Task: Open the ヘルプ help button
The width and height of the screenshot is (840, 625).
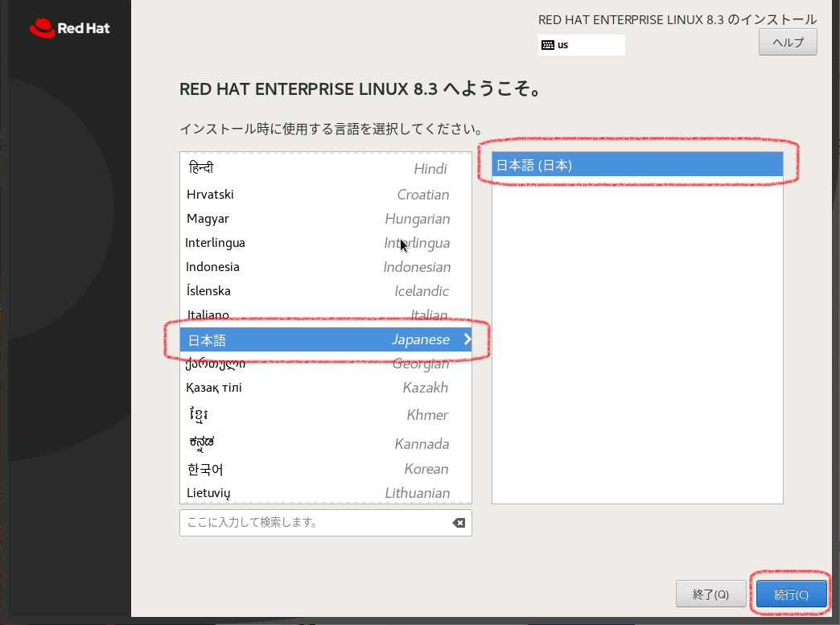Action: (x=788, y=43)
